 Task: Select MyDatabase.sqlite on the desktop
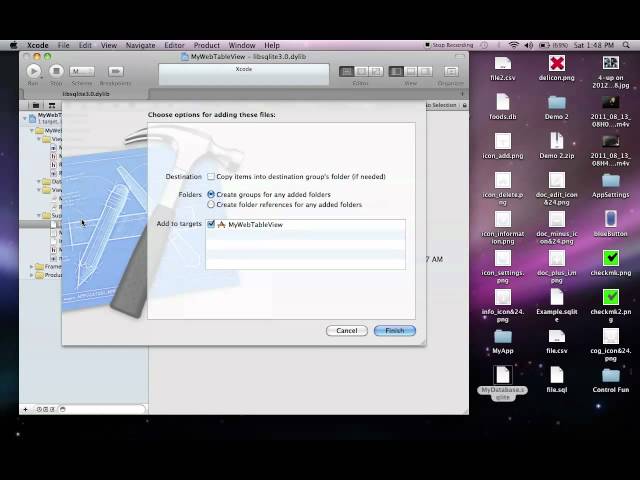click(x=502, y=384)
